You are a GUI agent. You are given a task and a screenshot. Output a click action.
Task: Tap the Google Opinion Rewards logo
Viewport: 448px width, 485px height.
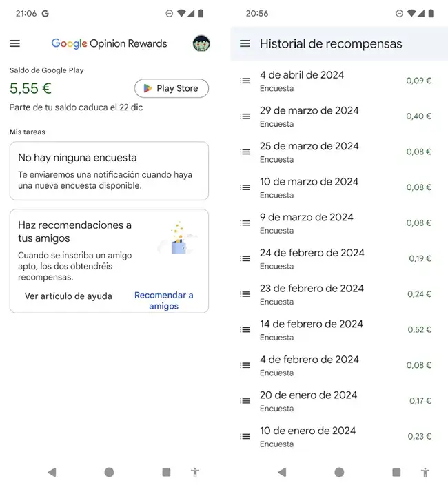tap(109, 43)
